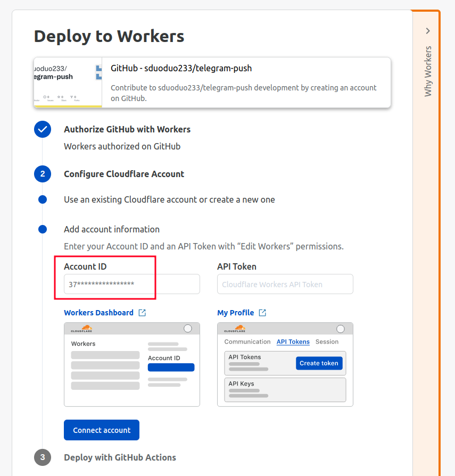The image size is (455, 476).
Task: Click the completed checkmark step icon
Action: click(x=43, y=129)
